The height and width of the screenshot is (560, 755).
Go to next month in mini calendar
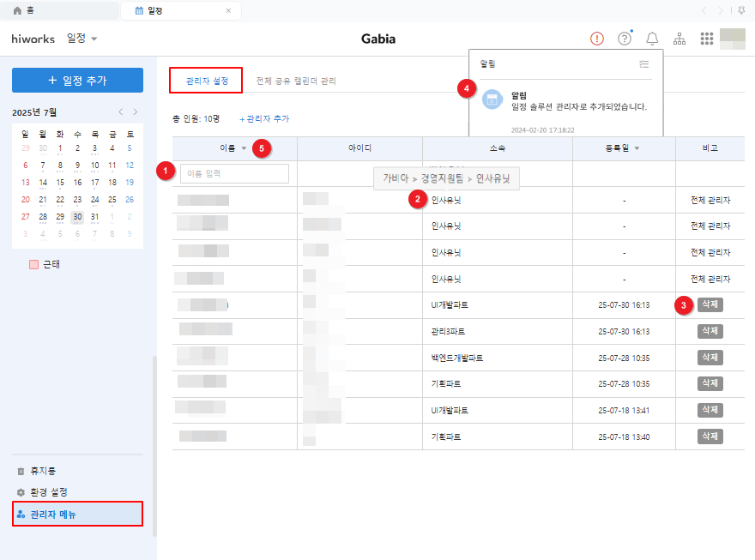coord(135,112)
